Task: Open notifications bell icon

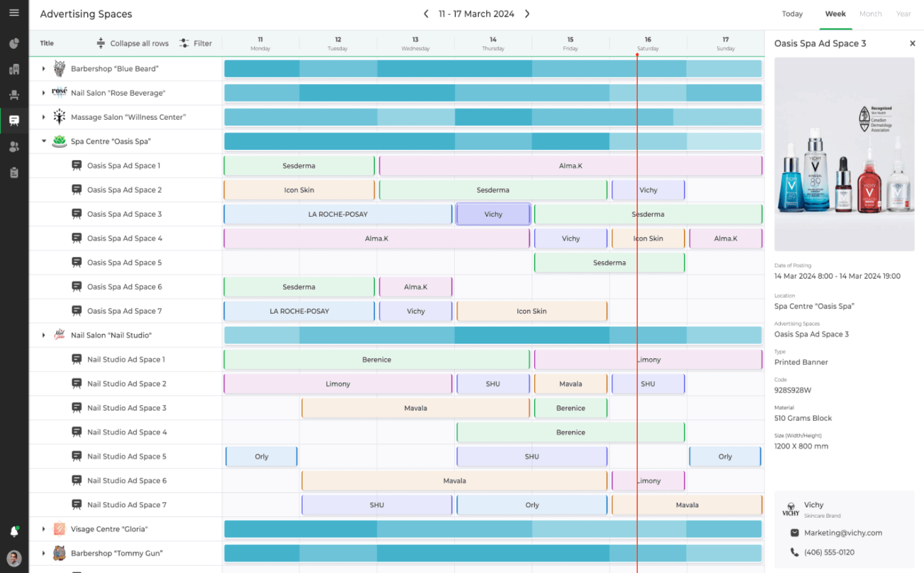Action: pos(14,531)
